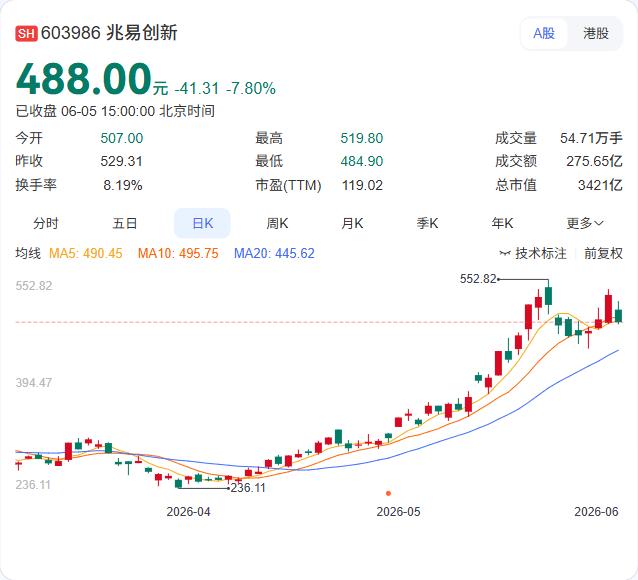Image resolution: width=638 pixels, height=580 pixels.
Task: Select the 周K tab
Action: pyautogui.click(x=277, y=223)
